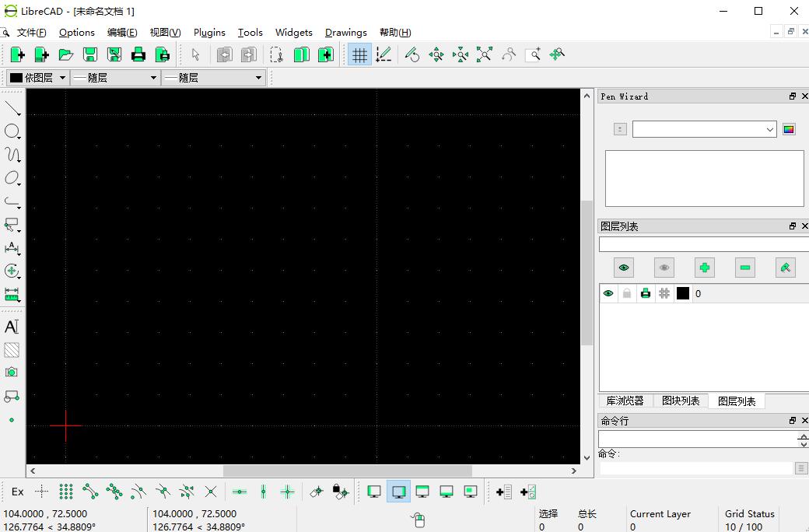
Task: Enable Snap on Grid
Action: pos(66,492)
